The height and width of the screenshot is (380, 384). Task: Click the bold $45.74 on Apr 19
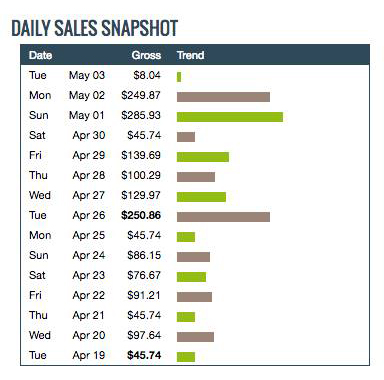tap(144, 355)
